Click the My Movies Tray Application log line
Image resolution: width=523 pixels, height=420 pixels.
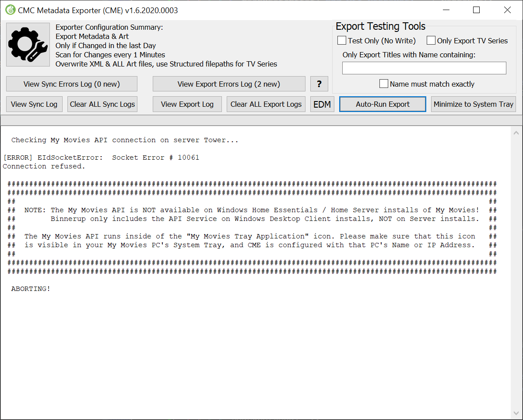pos(250,236)
